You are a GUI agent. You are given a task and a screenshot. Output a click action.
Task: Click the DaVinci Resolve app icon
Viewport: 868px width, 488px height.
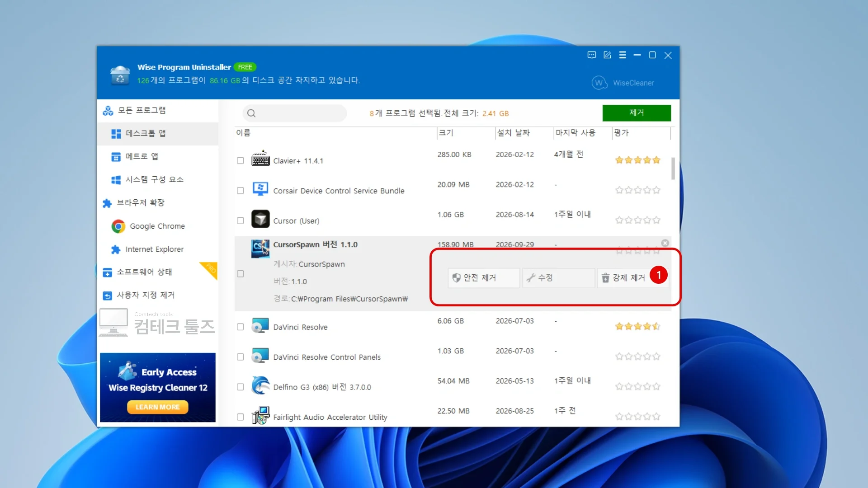pos(260,325)
